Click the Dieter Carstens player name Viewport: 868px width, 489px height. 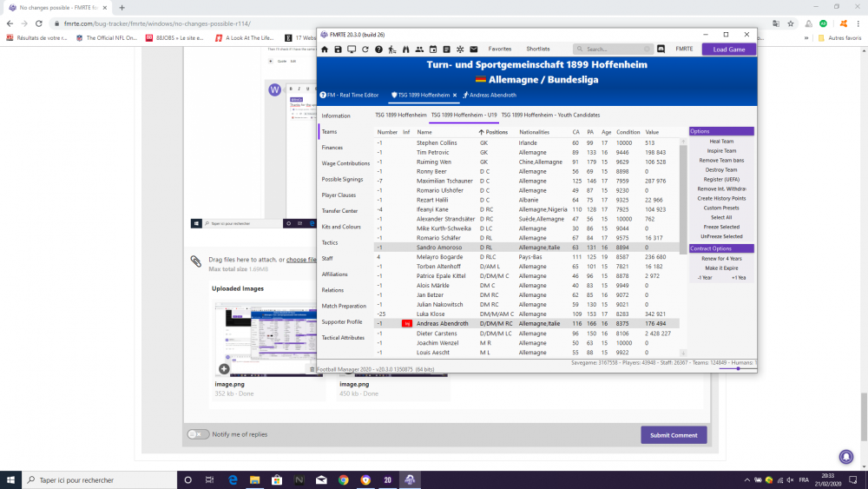point(437,334)
